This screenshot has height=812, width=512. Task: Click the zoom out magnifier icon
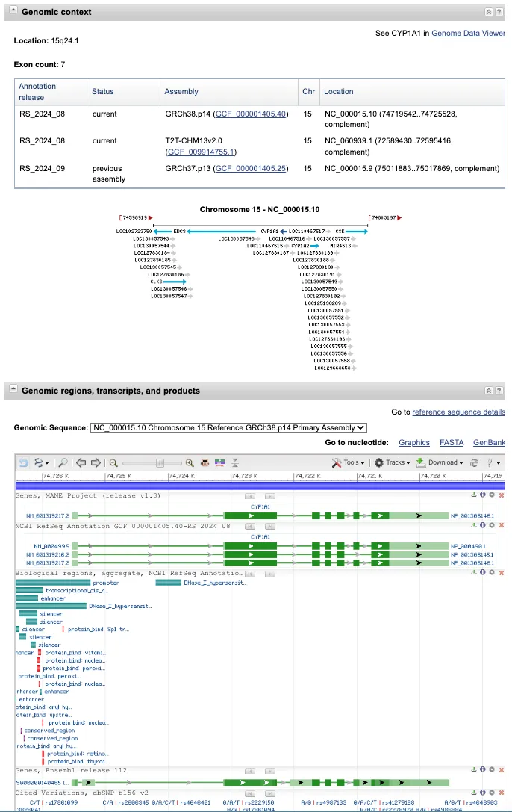point(113,462)
